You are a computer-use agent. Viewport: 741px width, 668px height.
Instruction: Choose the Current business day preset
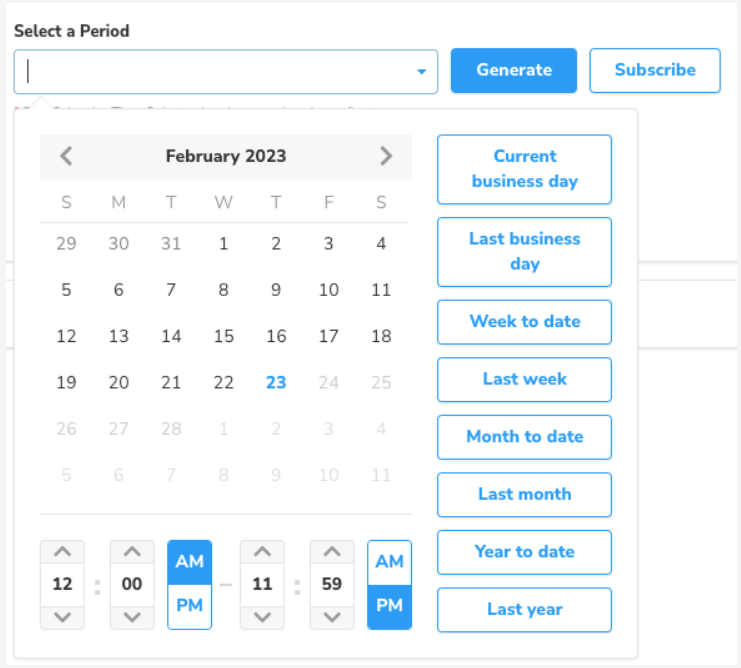pyautogui.click(x=524, y=169)
